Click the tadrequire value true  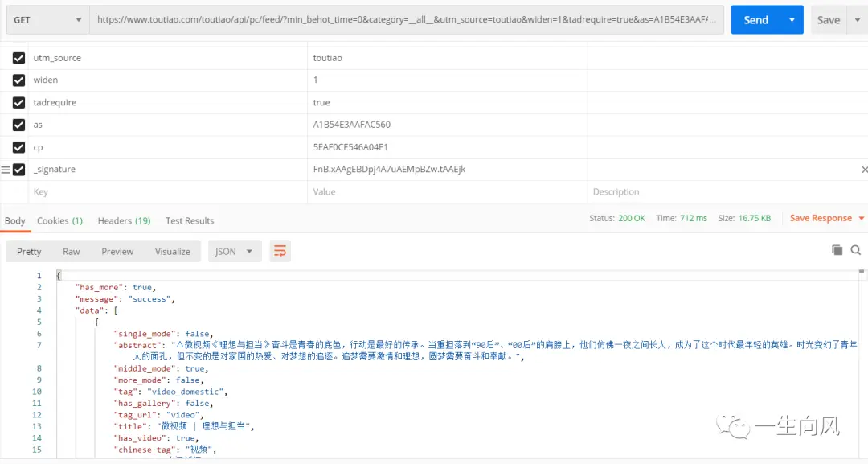click(x=321, y=102)
